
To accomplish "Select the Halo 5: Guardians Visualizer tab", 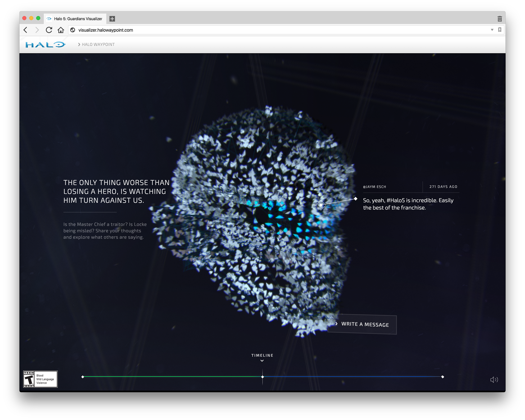I will [x=75, y=19].
